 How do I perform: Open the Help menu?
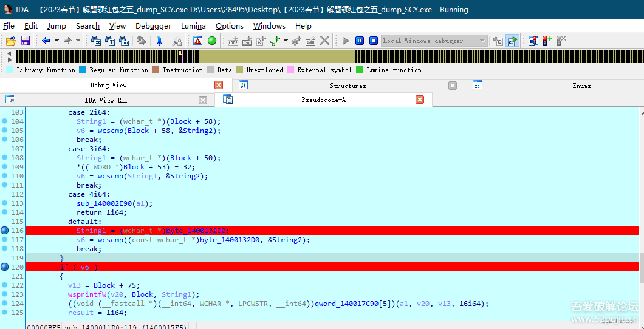[x=303, y=26]
